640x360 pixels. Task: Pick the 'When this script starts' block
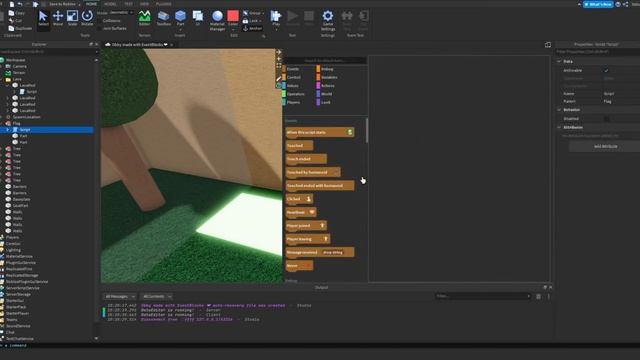pos(320,132)
